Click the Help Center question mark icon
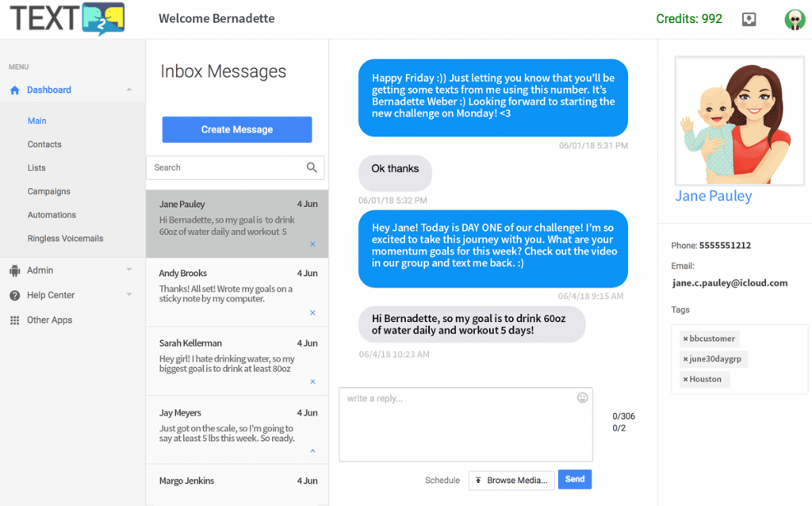This screenshot has width=812, height=506. pos(14,295)
